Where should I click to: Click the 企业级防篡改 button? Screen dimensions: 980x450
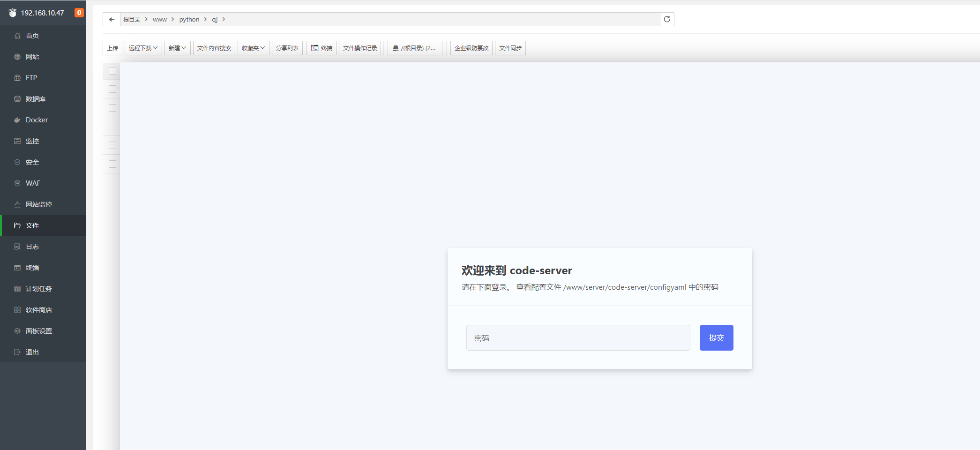pyautogui.click(x=471, y=48)
